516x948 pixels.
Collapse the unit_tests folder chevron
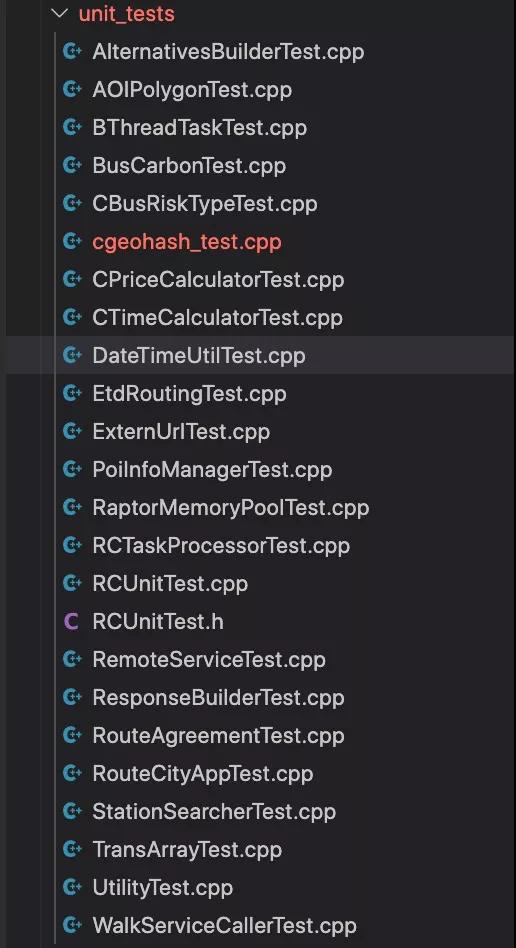click(x=60, y=13)
